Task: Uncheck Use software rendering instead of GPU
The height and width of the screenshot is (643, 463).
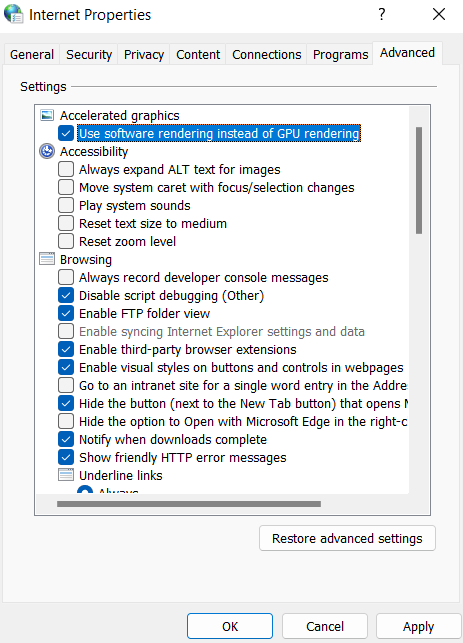Action: pyautogui.click(x=66, y=133)
